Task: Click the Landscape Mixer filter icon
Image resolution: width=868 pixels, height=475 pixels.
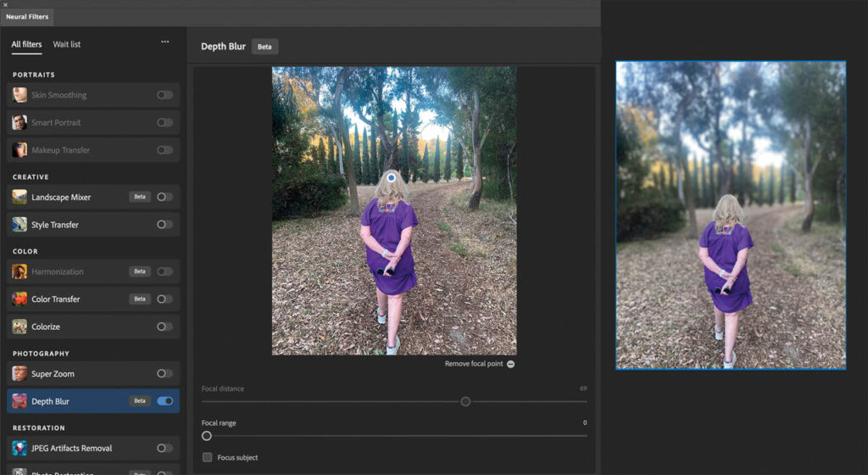Action: [19, 197]
